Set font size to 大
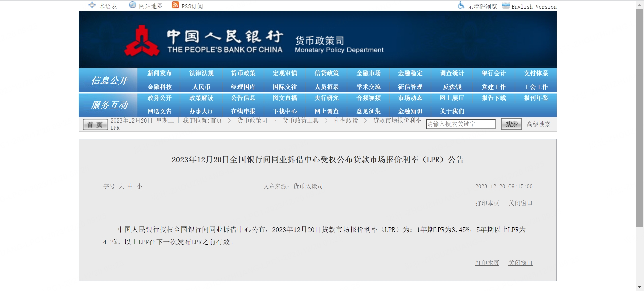Viewport: 644px width, 291px height. coord(121,186)
